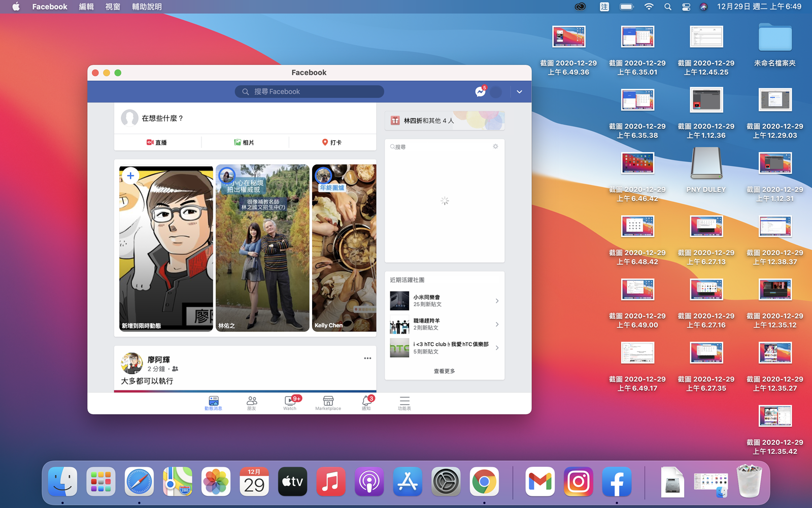The width and height of the screenshot is (812, 508).
Task: Expand the 職場趕羚羊 group chevron
Action: pos(497,324)
